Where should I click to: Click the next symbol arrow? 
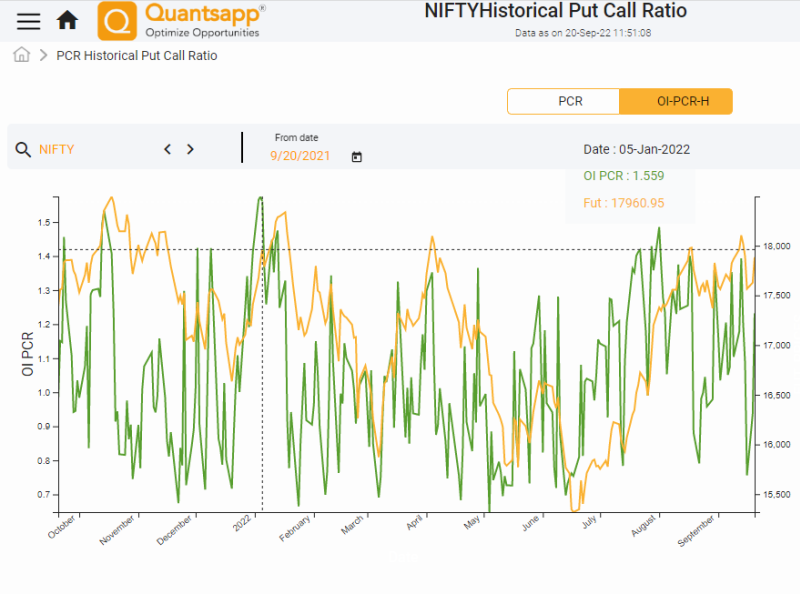coord(190,148)
